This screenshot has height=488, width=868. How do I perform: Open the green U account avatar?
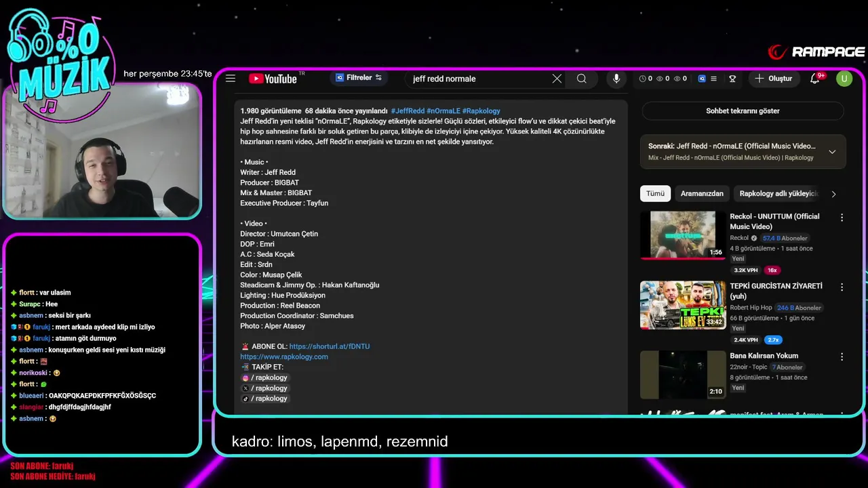pos(844,79)
